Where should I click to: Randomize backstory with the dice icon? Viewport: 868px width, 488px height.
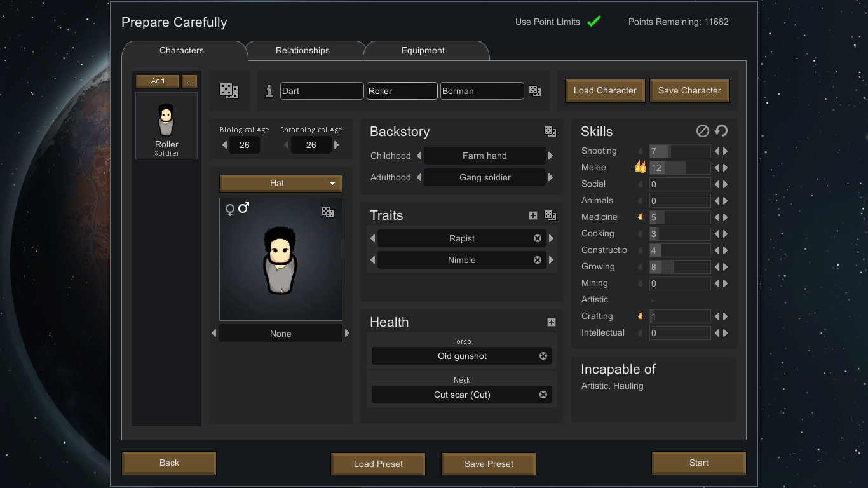point(550,132)
